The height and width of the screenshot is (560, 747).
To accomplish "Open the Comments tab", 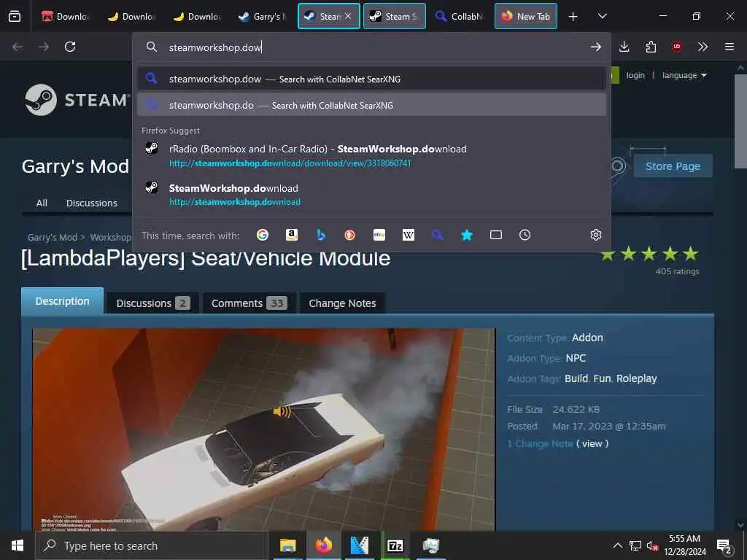I will point(249,303).
